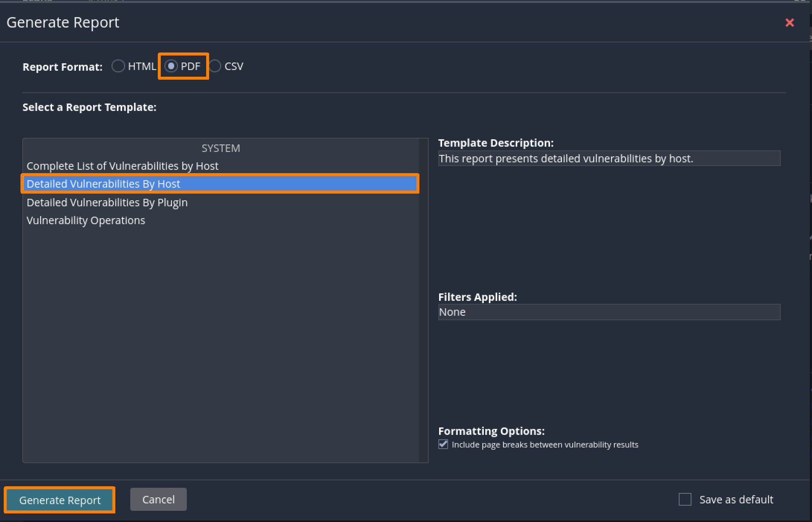Viewport: 812px width, 522px height.
Task: Click the Cancel button
Action: 158,499
